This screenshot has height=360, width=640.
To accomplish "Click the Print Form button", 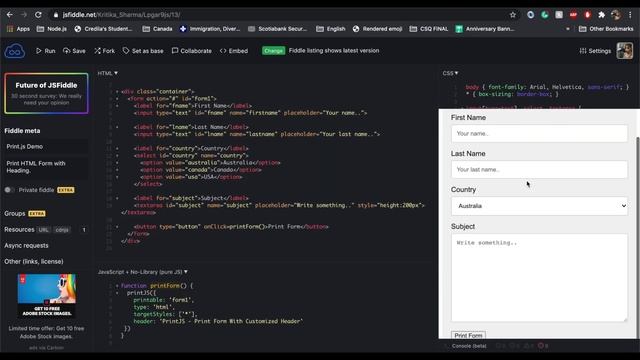I will 468,335.
